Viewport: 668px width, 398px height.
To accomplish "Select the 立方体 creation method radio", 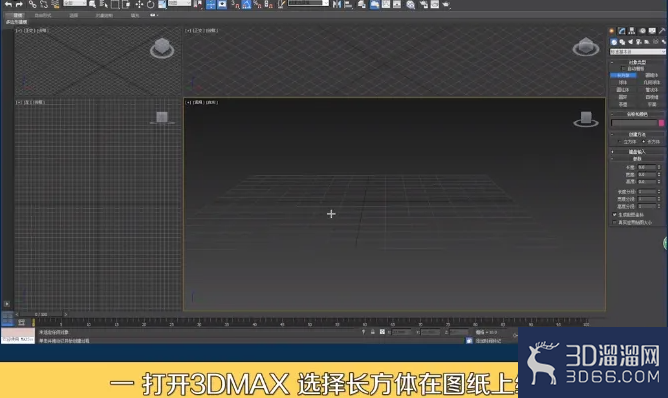I will click(x=620, y=142).
